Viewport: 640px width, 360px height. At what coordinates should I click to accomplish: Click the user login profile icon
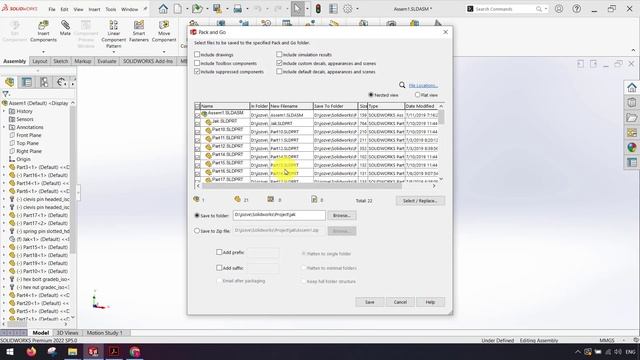pyautogui.click(x=559, y=9)
